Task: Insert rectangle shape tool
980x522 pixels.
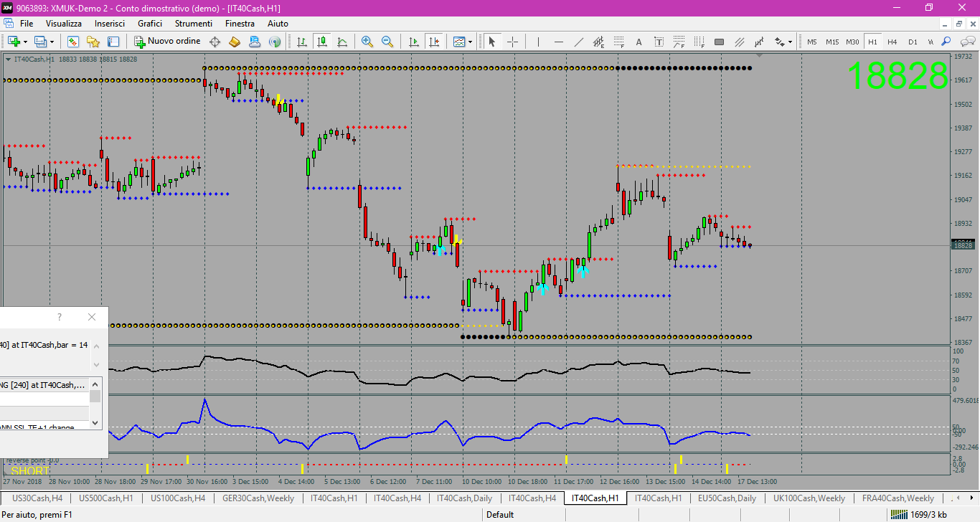Action: coord(720,42)
